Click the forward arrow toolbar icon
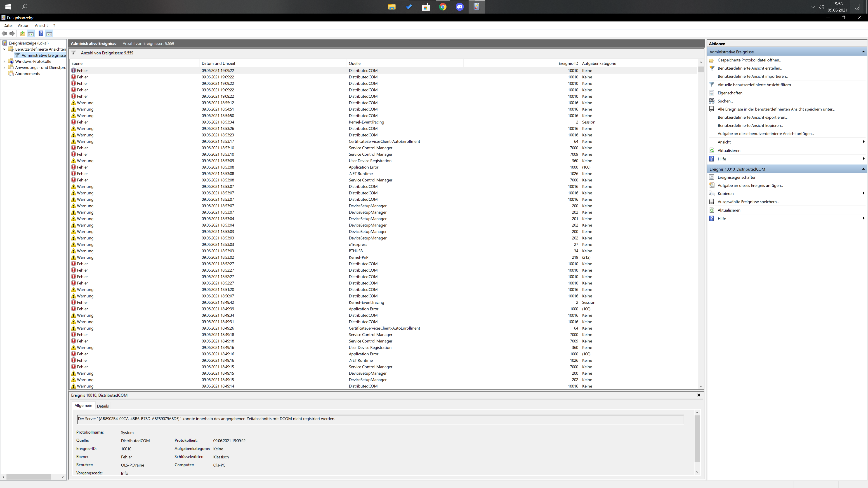868x488 pixels. click(x=12, y=33)
